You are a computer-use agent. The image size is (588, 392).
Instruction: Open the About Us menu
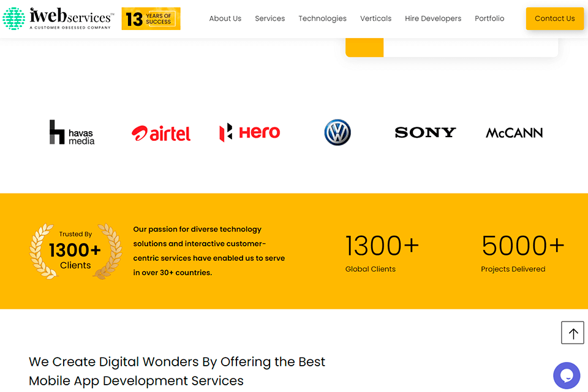point(225,18)
